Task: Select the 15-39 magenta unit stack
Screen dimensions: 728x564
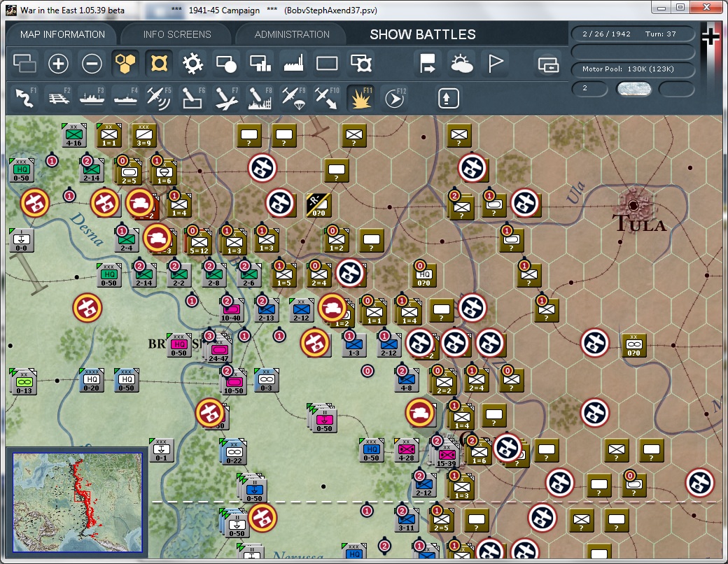Action: click(446, 456)
